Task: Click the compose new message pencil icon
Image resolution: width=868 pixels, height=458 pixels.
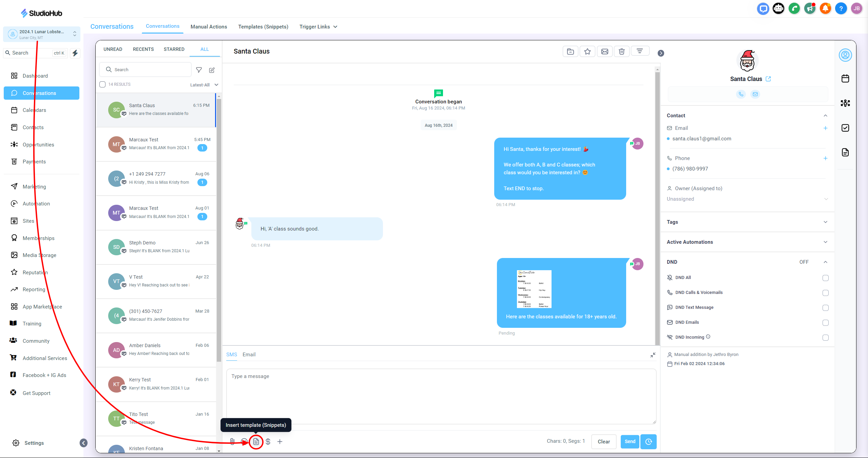Action: click(x=212, y=70)
